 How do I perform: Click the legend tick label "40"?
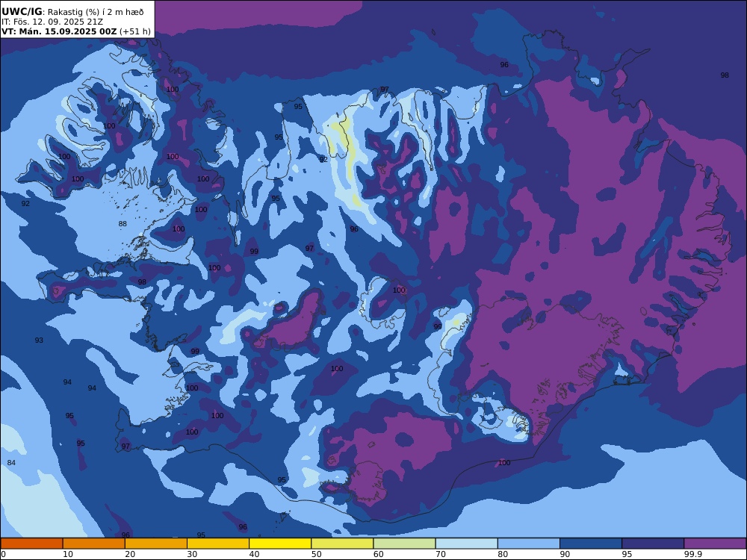coord(255,554)
